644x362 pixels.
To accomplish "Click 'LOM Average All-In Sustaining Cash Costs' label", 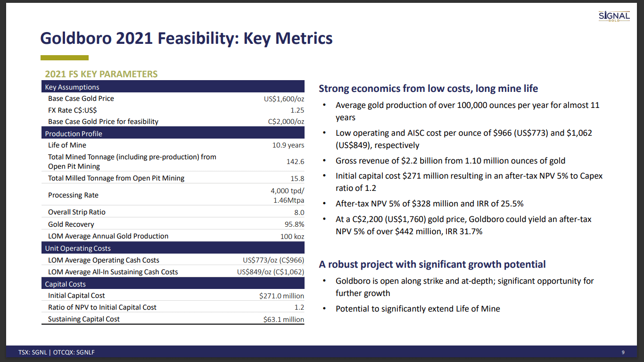I will [113, 272].
